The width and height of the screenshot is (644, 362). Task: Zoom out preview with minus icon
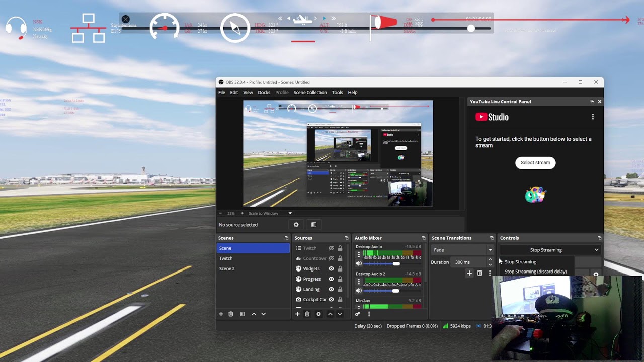[x=220, y=213]
